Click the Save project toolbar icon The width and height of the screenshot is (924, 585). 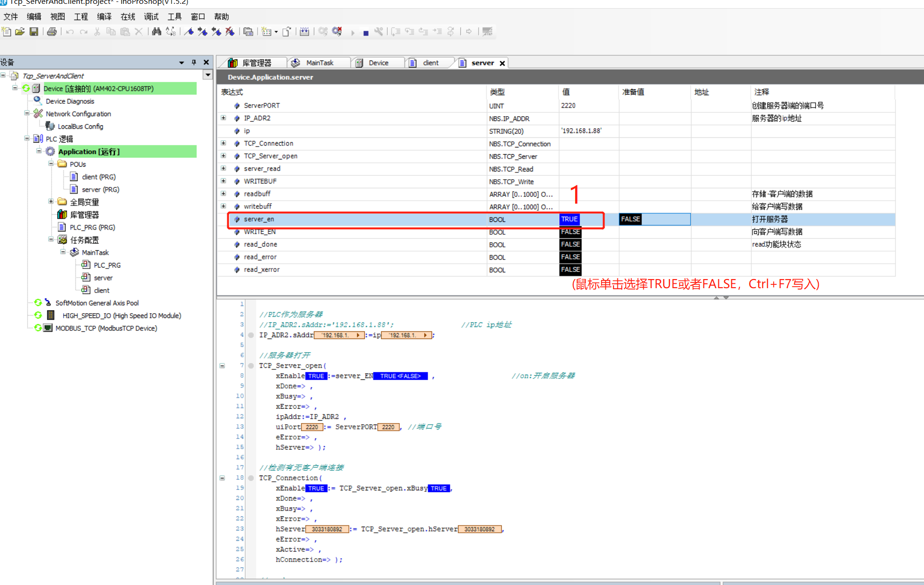click(x=34, y=32)
